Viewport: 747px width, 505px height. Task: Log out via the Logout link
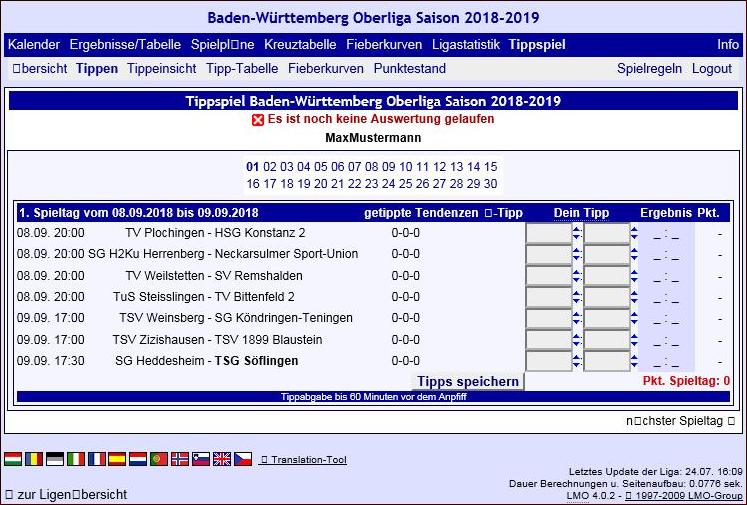tap(712, 69)
